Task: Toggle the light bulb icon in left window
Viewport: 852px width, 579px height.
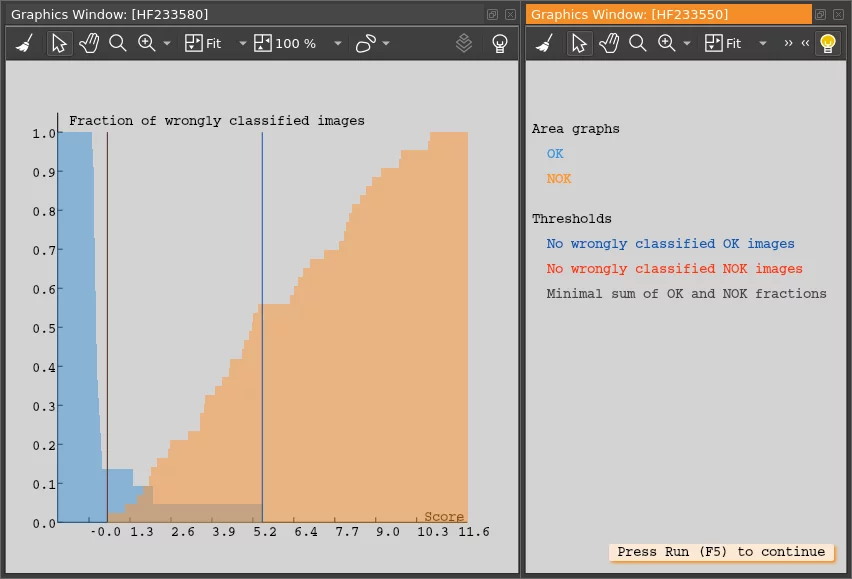Action: 500,44
